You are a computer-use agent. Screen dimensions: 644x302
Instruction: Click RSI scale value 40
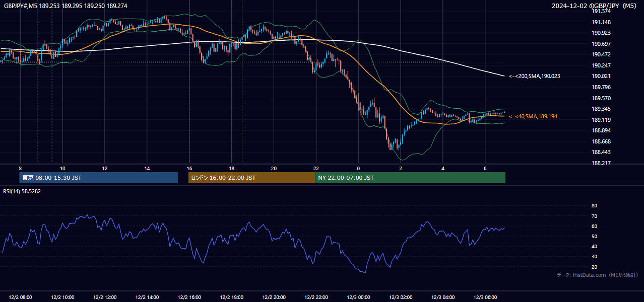(x=594, y=246)
